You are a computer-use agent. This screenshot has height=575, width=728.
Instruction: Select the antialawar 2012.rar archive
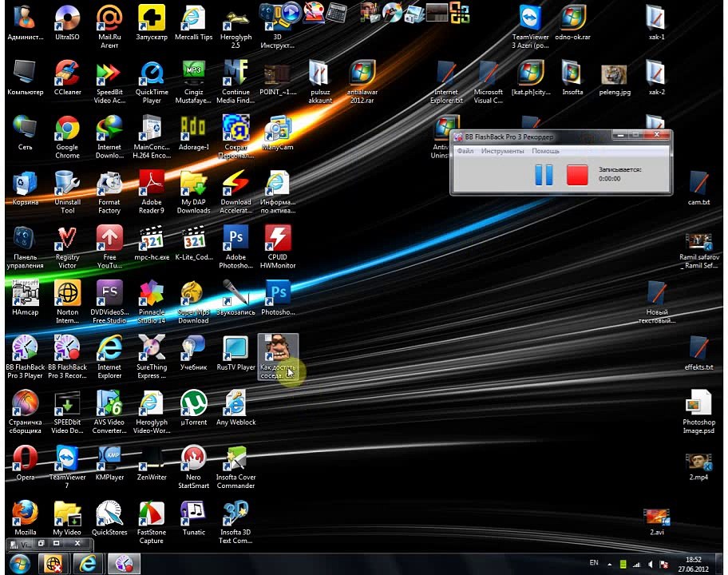tap(362, 83)
